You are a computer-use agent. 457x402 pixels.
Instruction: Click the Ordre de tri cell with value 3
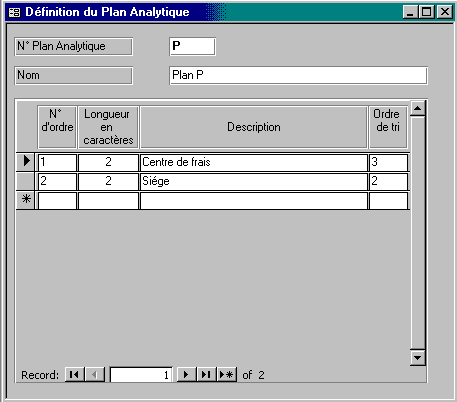tap(388, 162)
